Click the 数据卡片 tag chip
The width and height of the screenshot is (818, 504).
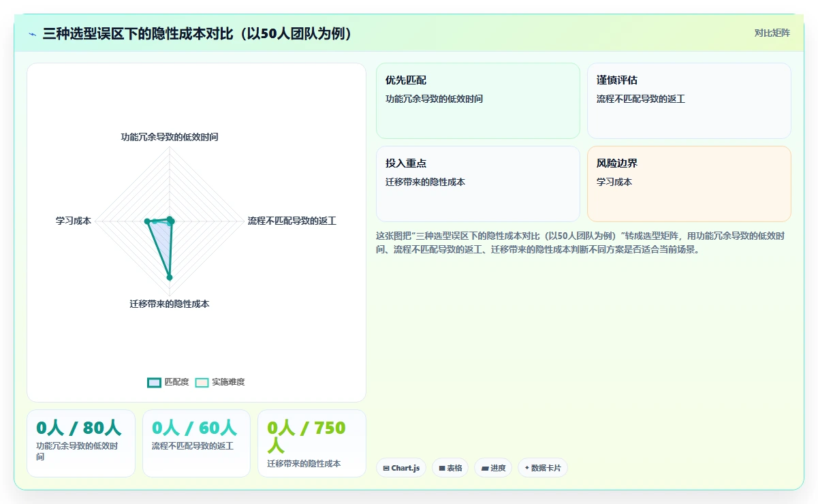click(543, 468)
